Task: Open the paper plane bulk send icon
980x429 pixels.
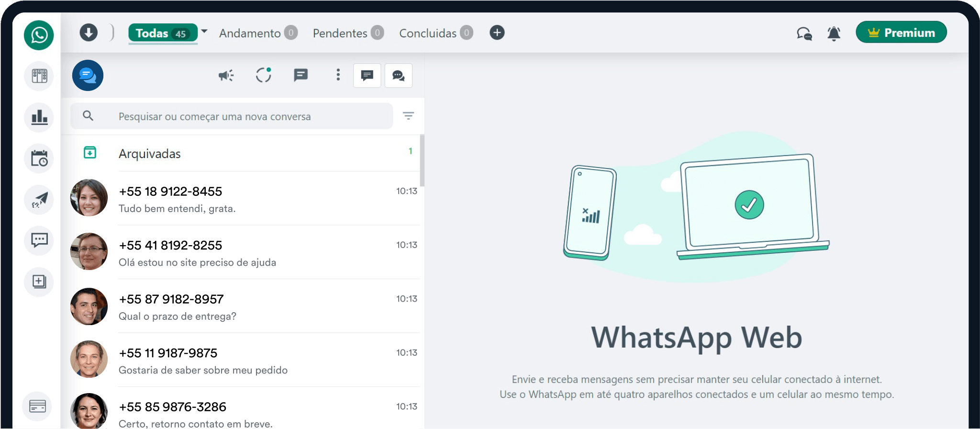Action: click(39, 200)
